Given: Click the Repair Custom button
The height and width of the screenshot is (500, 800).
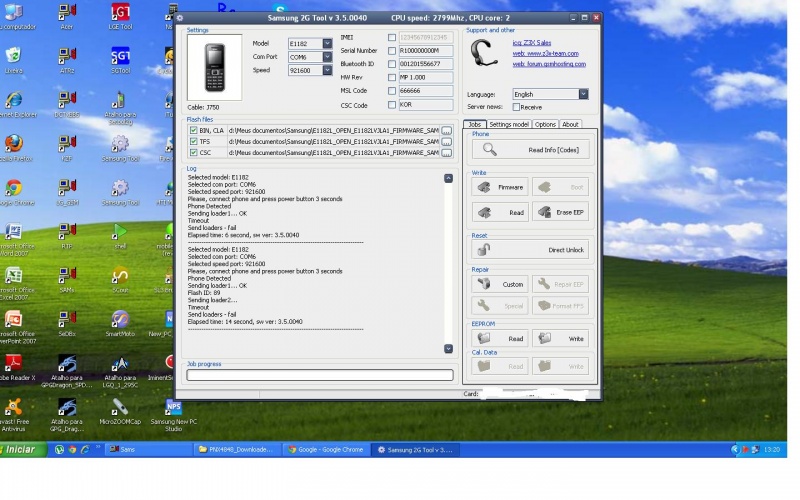Looking at the screenshot, I should pos(499,284).
